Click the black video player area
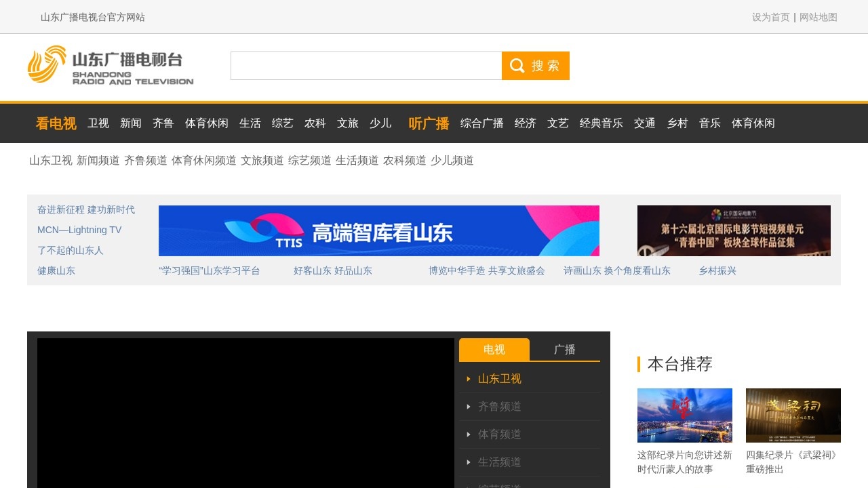 pos(245,413)
